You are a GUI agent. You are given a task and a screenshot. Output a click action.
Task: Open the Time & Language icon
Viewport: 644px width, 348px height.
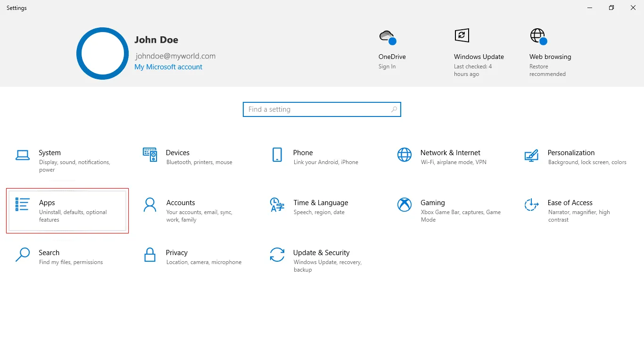[277, 205]
